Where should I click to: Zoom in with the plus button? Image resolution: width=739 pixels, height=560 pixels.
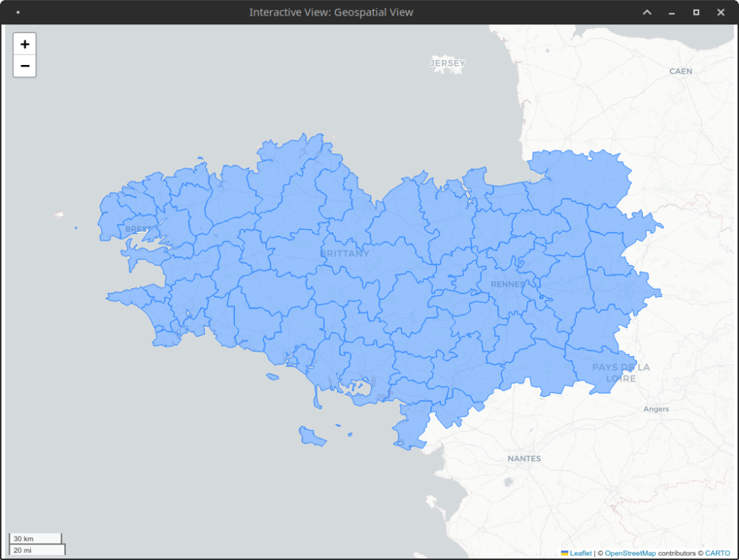click(24, 44)
